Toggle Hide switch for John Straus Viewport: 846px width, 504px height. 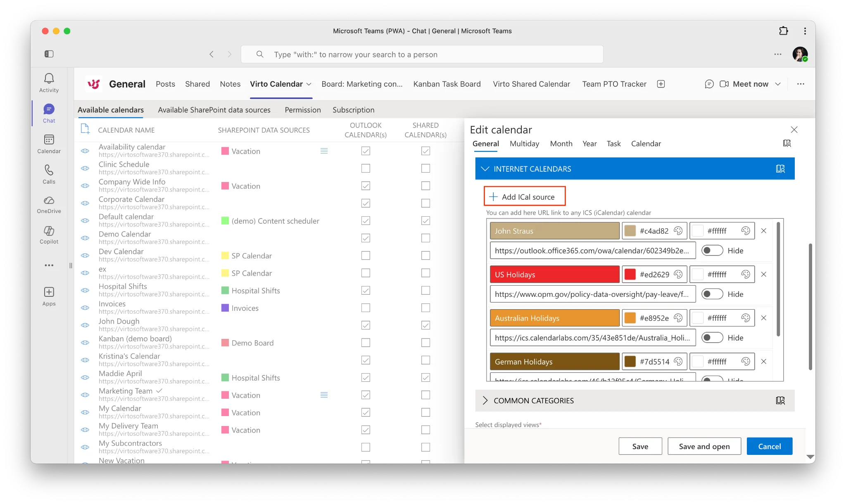point(712,251)
